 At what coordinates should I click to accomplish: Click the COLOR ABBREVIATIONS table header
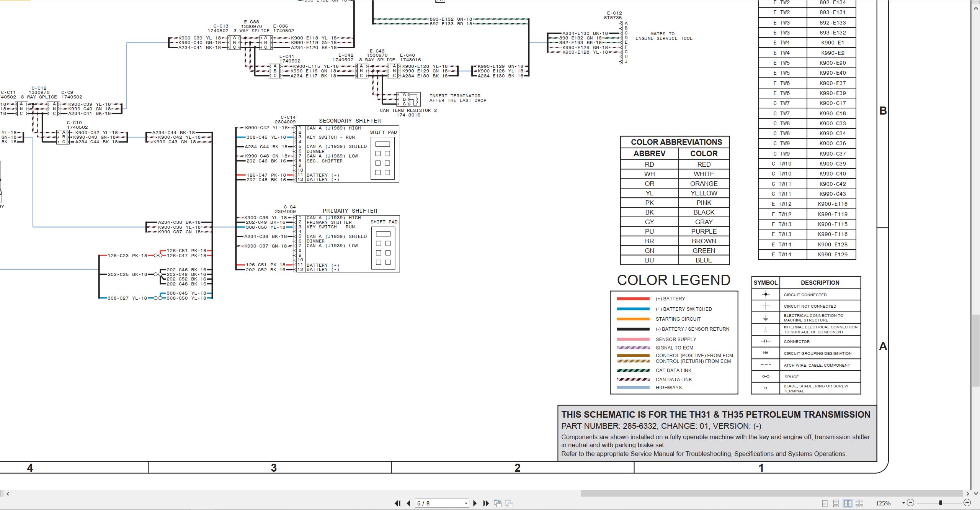[x=676, y=142]
